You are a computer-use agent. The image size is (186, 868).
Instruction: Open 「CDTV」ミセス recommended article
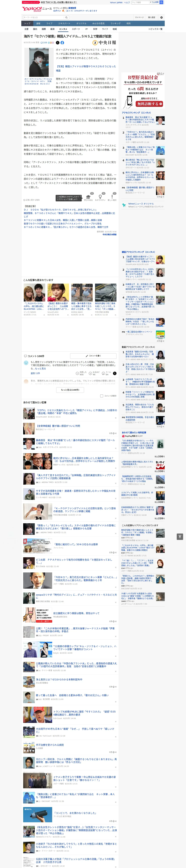(x=76, y=412)
